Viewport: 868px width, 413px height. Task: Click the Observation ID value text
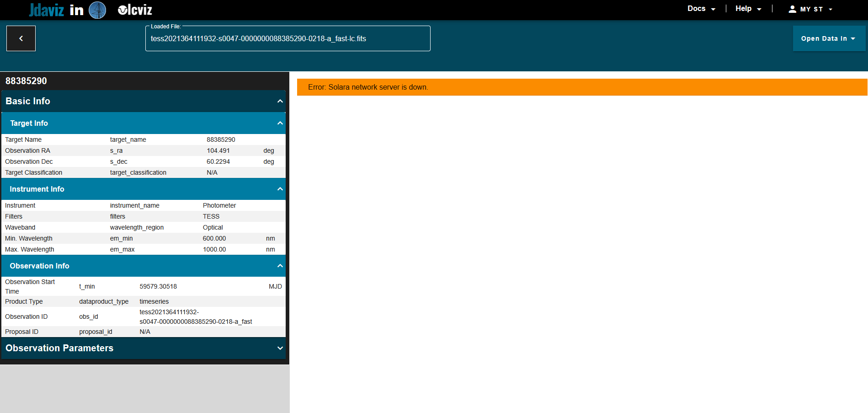pos(196,316)
